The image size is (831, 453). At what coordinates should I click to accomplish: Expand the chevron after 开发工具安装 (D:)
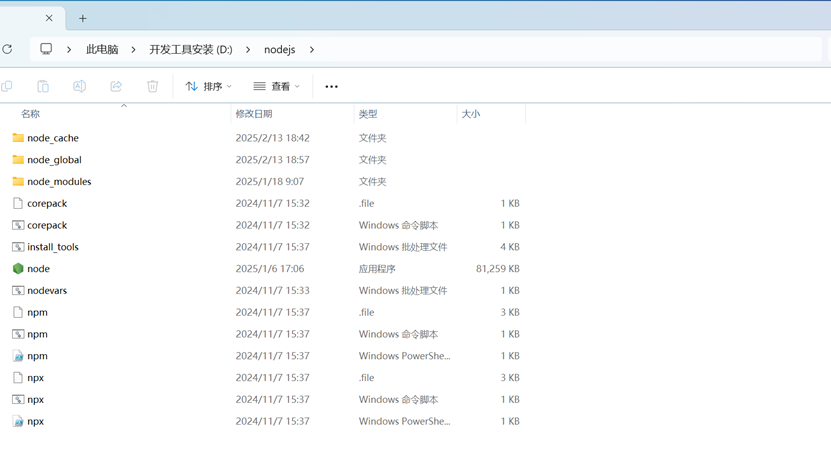click(247, 49)
